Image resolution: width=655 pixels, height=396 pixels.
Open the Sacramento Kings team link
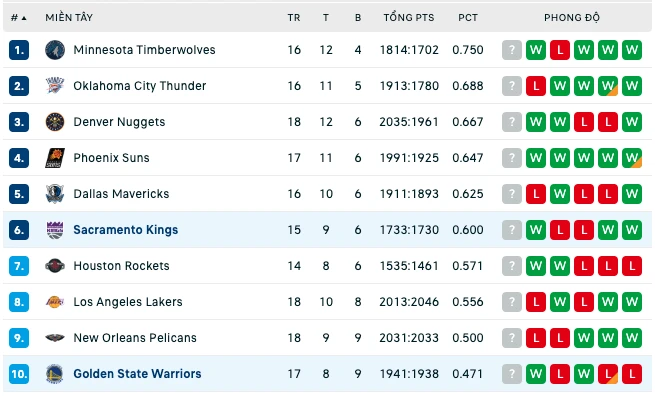(126, 230)
